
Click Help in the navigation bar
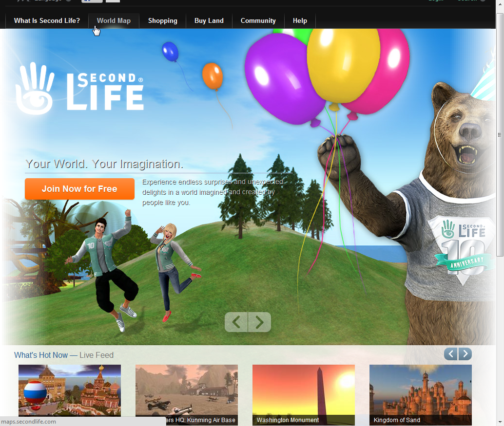click(x=300, y=20)
